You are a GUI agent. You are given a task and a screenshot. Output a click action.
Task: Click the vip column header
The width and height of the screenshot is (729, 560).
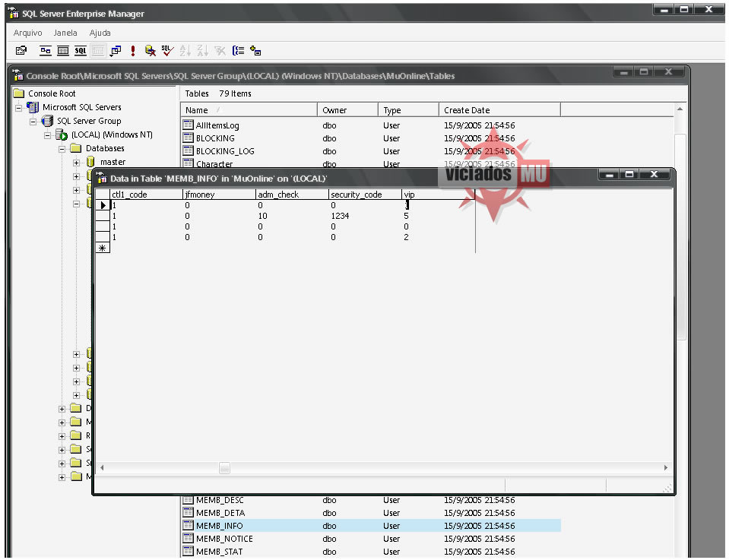click(x=438, y=195)
